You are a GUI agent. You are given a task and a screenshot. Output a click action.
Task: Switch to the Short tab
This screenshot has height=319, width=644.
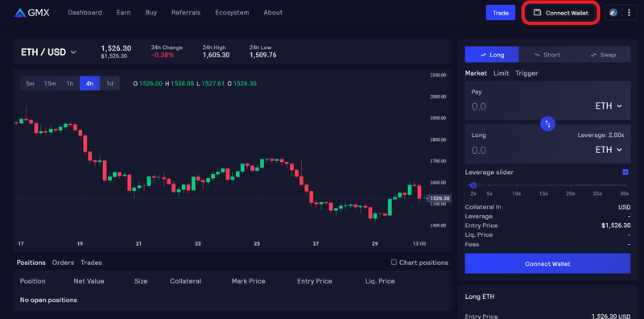click(547, 55)
